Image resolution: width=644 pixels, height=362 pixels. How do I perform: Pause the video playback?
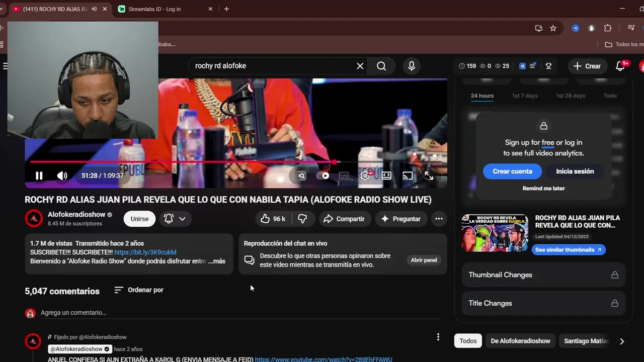[39, 175]
